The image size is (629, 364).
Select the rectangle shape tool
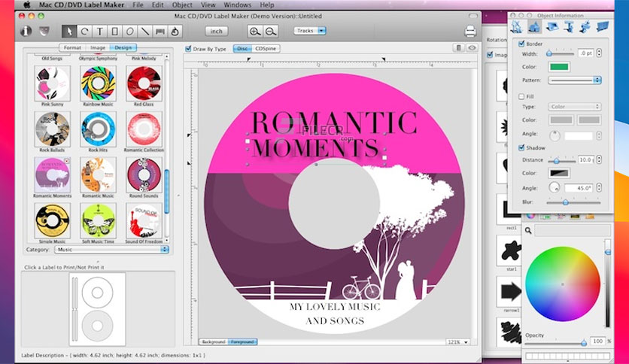click(x=114, y=32)
